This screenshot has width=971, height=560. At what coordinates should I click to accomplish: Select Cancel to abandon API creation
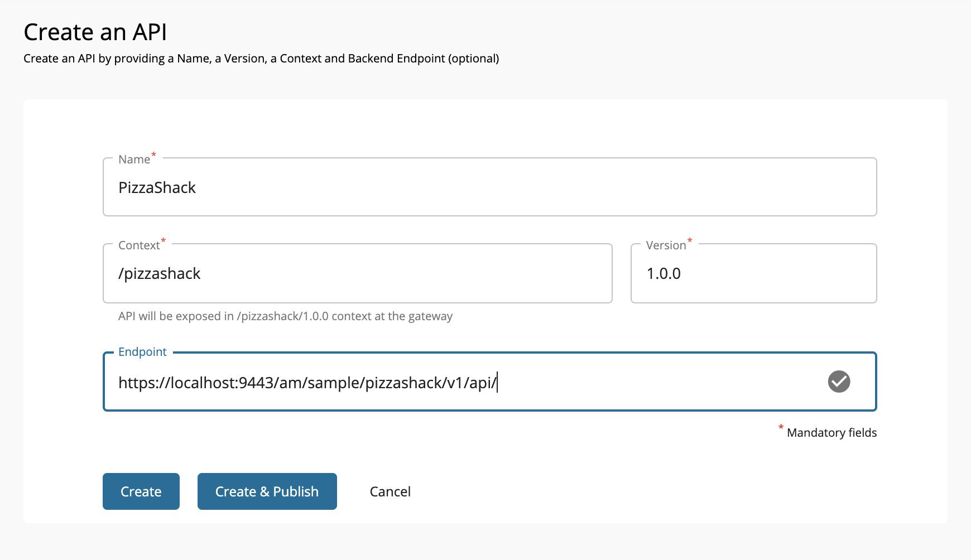click(x=390, y=491)
